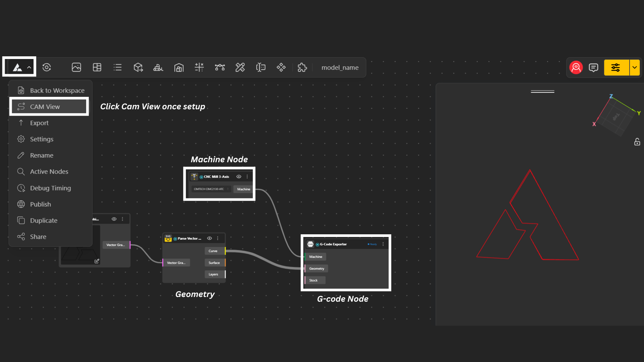Image resolution: width=644 pixels, height=362 pixels.
Task: Toggle visibility eye on Parse Vector node
Action: (x=209, y=238)
